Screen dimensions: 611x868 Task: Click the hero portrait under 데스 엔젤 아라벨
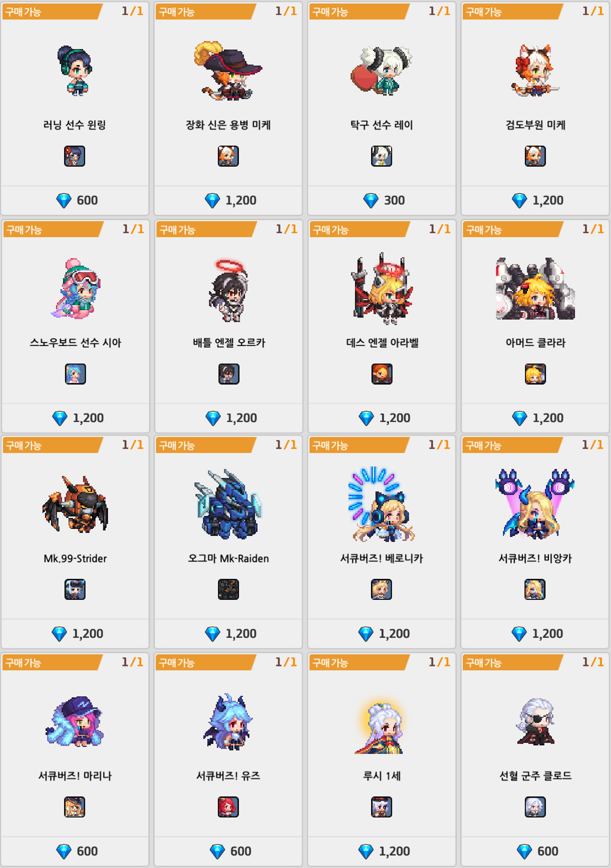tap(382, 374)
